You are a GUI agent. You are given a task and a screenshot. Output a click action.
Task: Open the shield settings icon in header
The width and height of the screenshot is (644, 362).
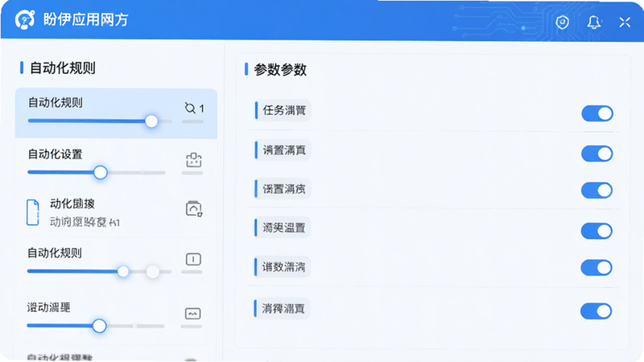(x=562, y=22)
